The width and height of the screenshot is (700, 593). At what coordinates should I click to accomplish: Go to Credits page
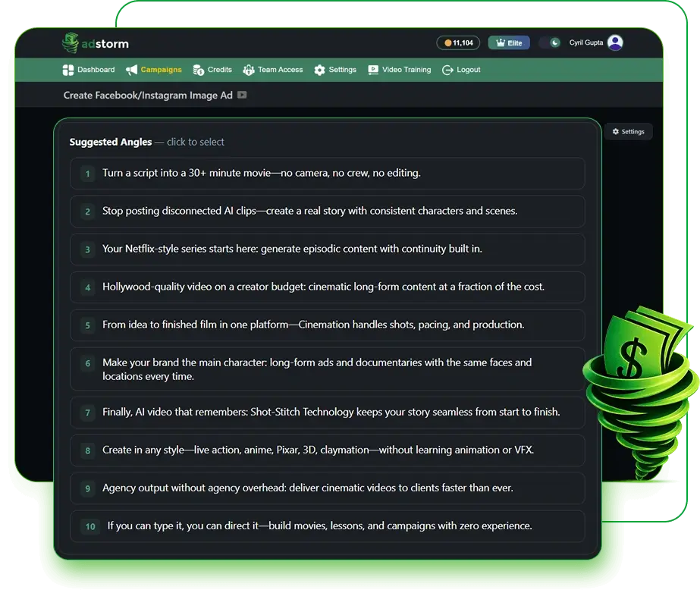point(212,70)
